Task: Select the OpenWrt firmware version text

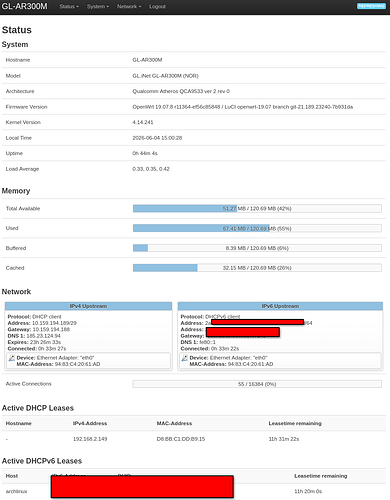Action: tap(243, 107)
